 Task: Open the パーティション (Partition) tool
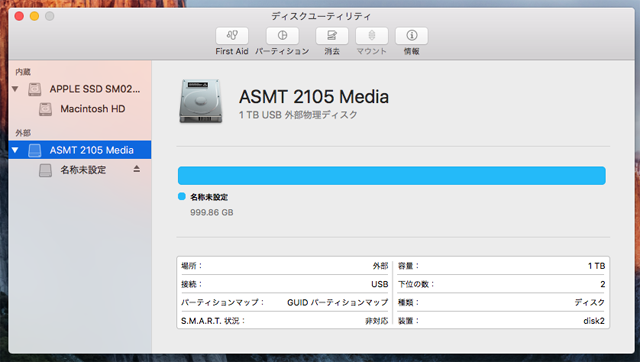click(282, 36)
